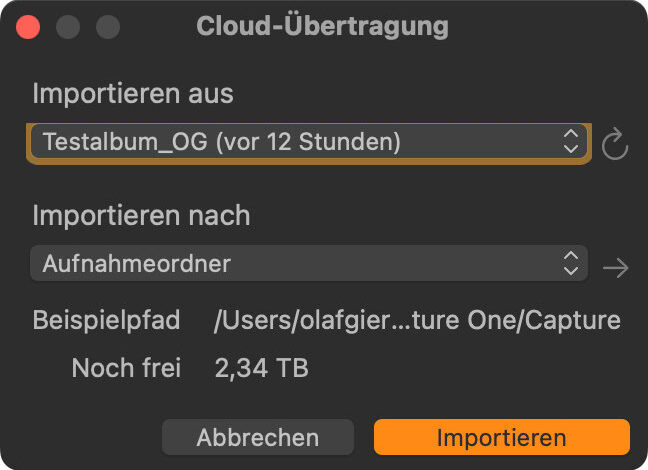The image size is (648, 470).
Task: Click the Aufnahmeordner text in the selector
Action: pos(137,264)
